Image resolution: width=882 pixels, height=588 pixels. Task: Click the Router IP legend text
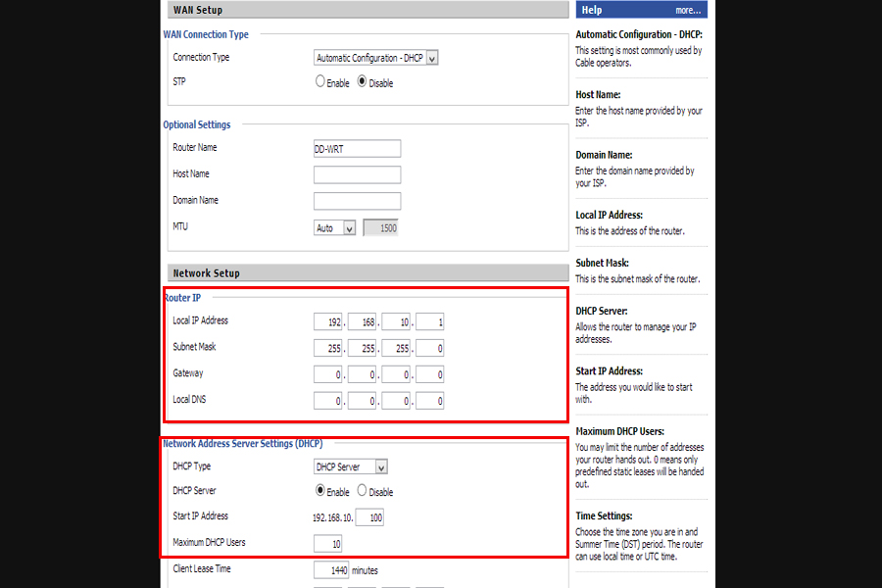(182, 298)
